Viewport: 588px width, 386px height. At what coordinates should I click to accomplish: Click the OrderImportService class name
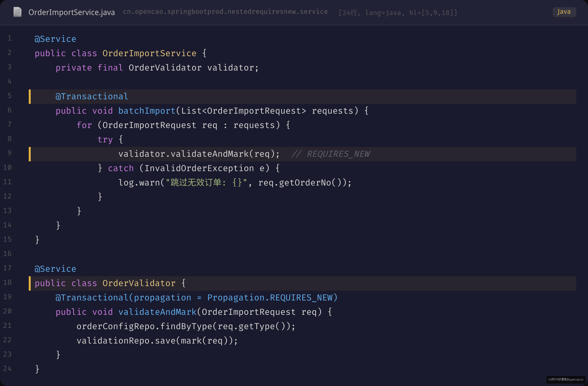[149, 53]
